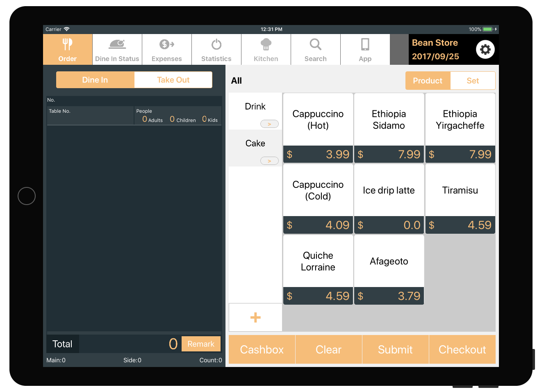This screenshot has width=544, height=392.
Task: Switch order type to Take Out
Action: (x=173, y=80)
